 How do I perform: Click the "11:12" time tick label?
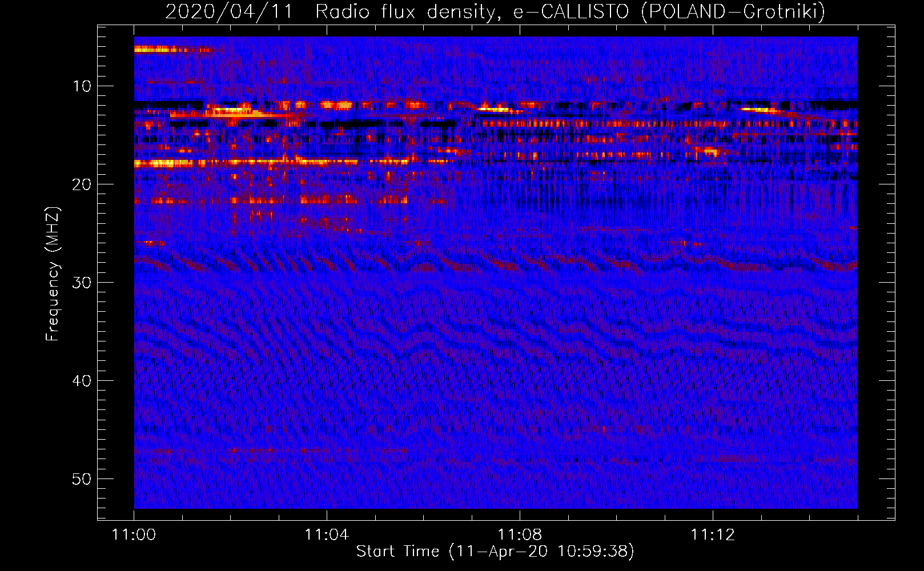[x=713, y=535]
